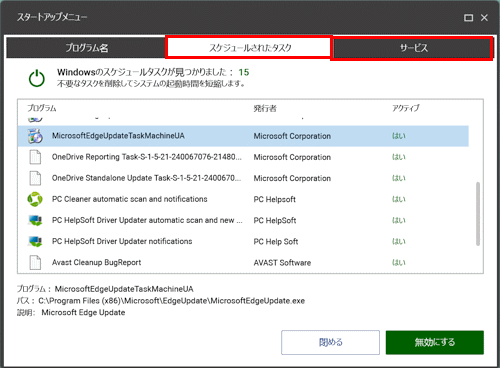Image resolution: width=500 pixels, height=368 pixels.
Task: Click the PC Cleaner green recycle icon
Action: 35,199
